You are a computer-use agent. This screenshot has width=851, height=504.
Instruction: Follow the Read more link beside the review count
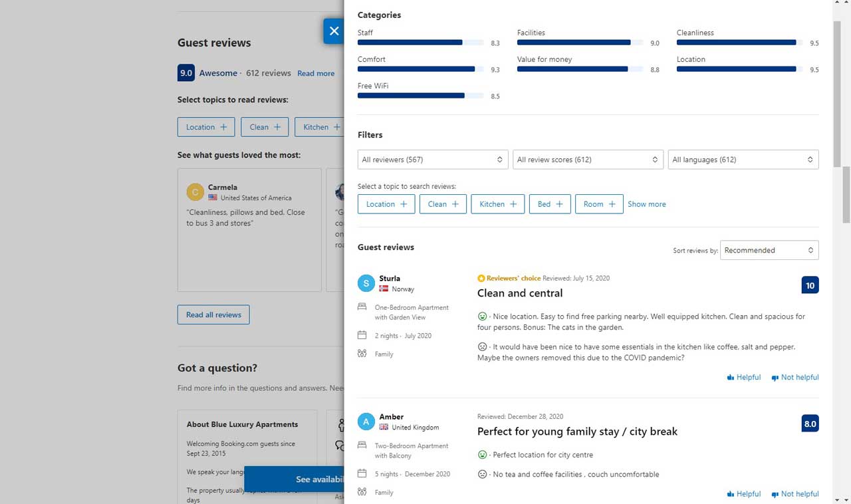coord(316,73)
